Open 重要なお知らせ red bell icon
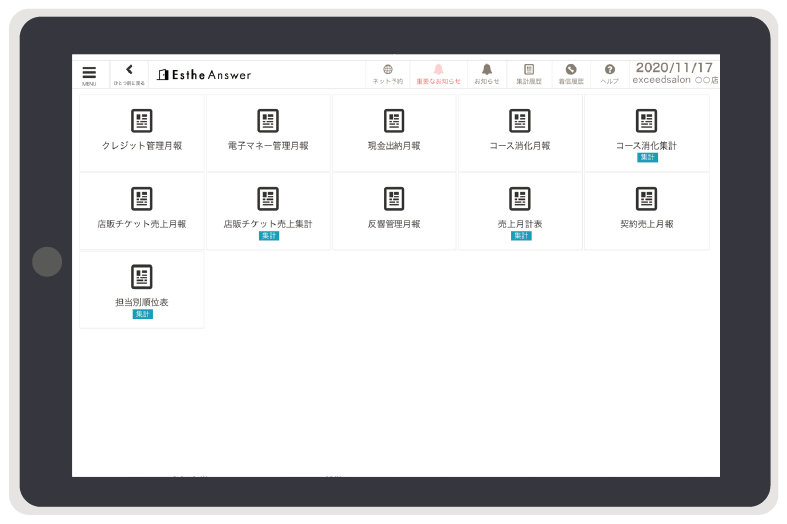Viewport: 787px width, 524px height. (x=438, y=74)
